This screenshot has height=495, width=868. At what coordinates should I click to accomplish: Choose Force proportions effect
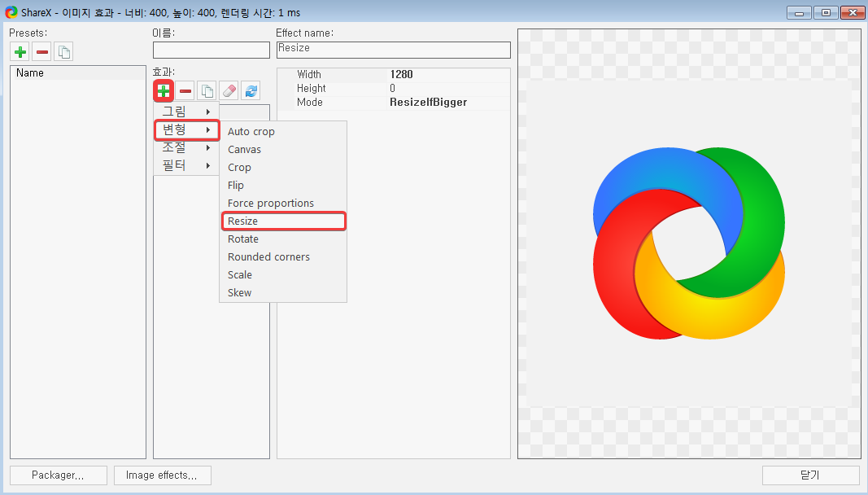[283, 203]
